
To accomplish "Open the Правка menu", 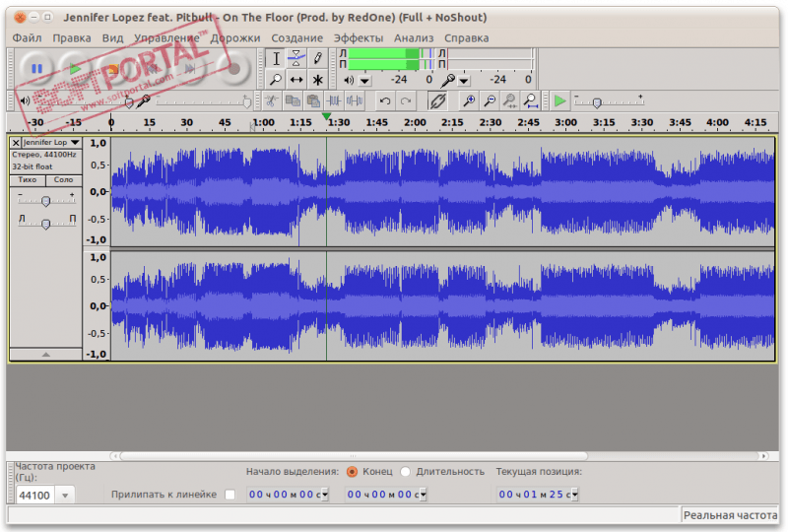I will click(72, 38).
